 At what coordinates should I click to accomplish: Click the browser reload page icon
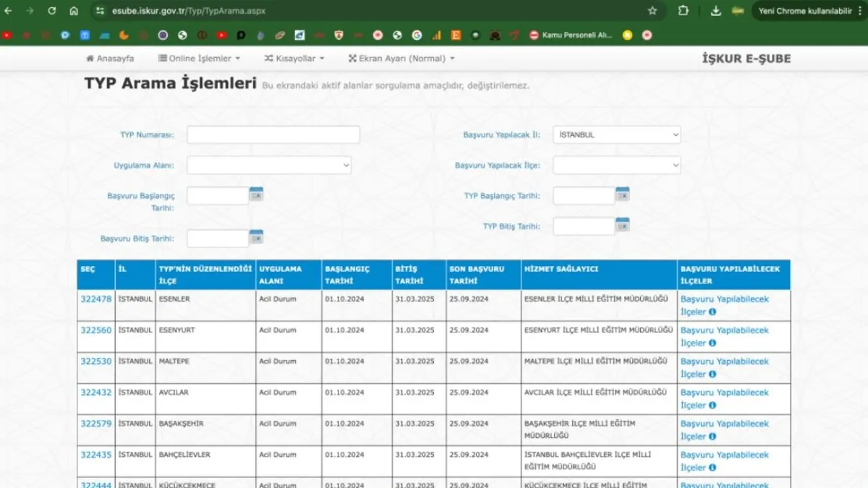point(51,11)
